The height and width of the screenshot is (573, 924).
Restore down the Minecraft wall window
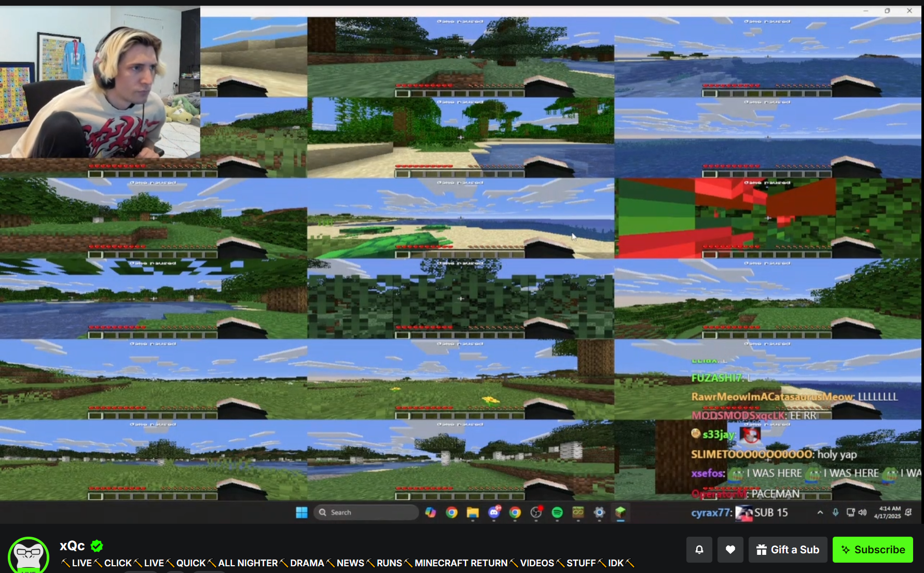(x=888, y=10)
